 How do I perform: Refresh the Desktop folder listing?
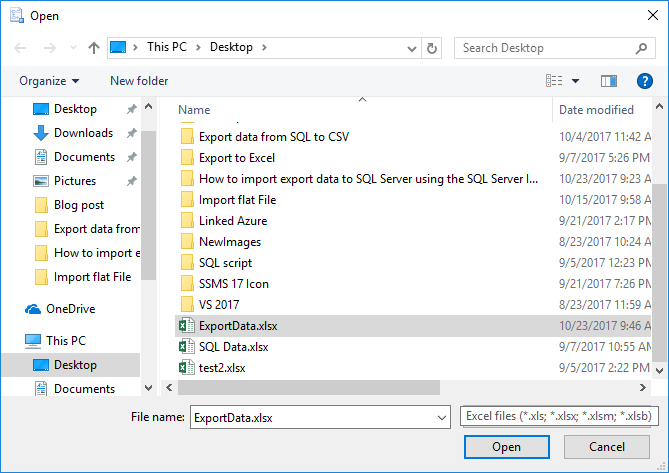432,47
